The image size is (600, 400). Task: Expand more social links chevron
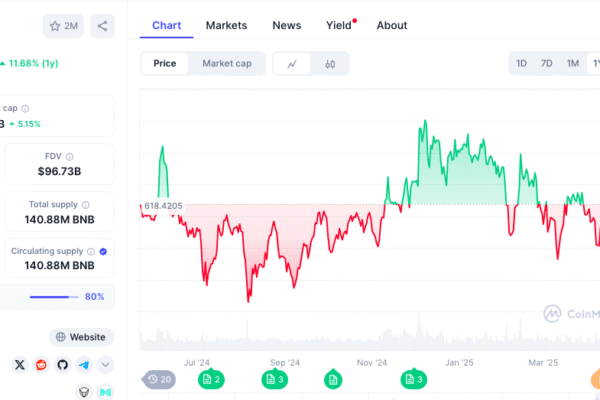106,364
